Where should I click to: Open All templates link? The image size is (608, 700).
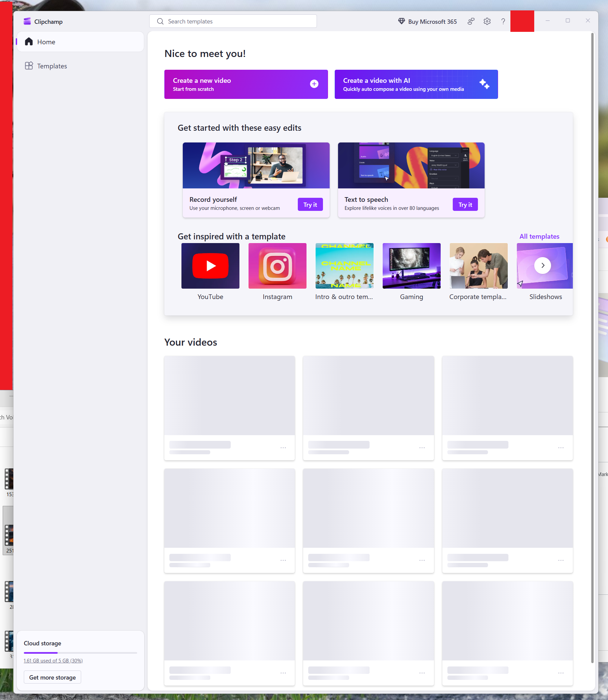point(540,236)
